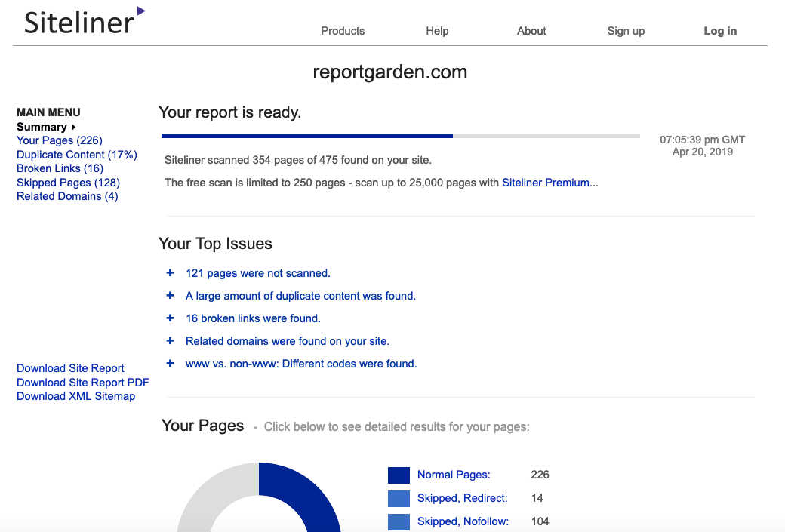This screenshot has height=532, width=785.
Task: Follow the Siteliner Premium link
Action: click(x=545, y=183)
